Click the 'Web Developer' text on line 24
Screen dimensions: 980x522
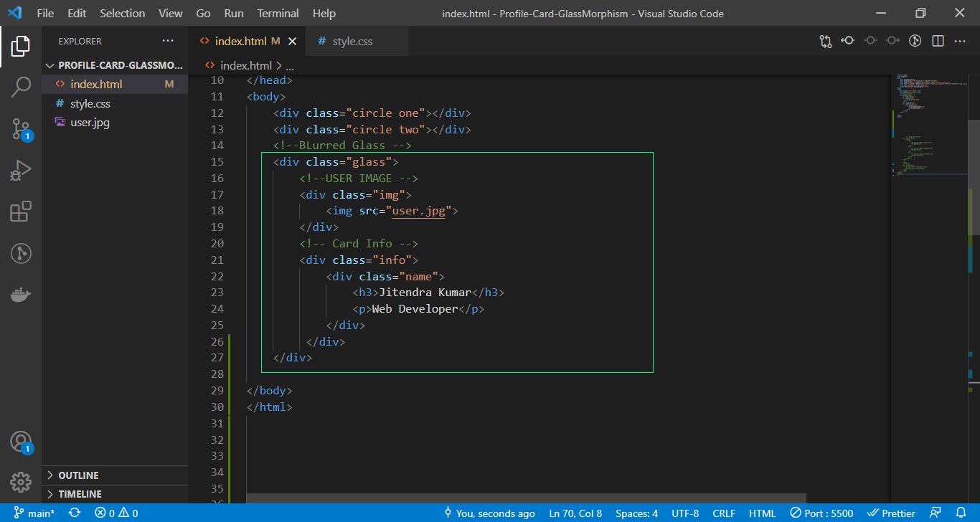pyautogui.click(x=415, y=309)
